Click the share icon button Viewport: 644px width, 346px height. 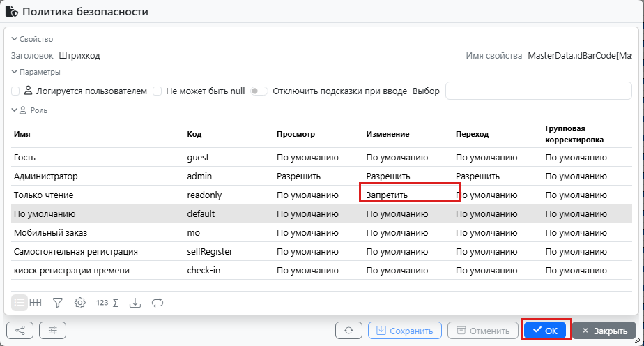pos(20,331)
